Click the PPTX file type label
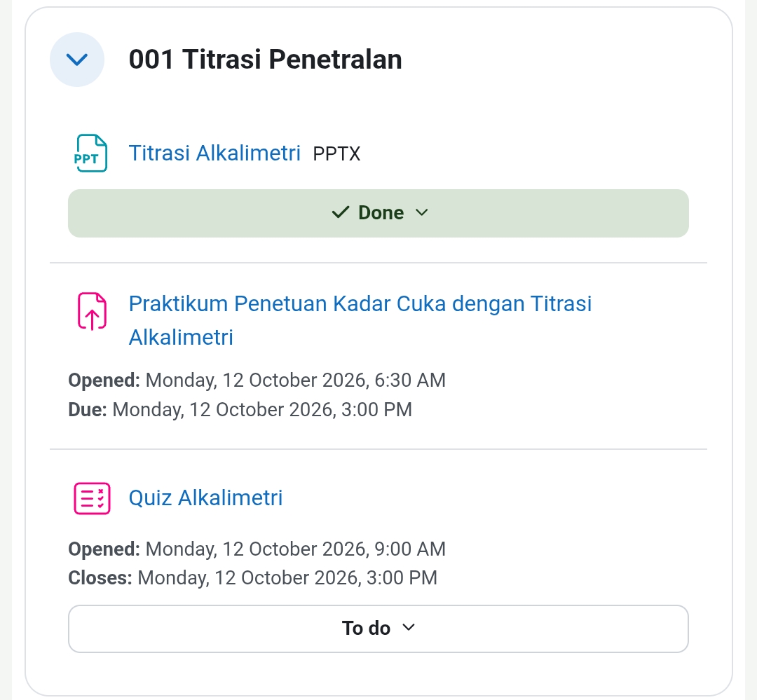This screenshot has height=700, width=757. pyautogui.click(x=336, y=154)
